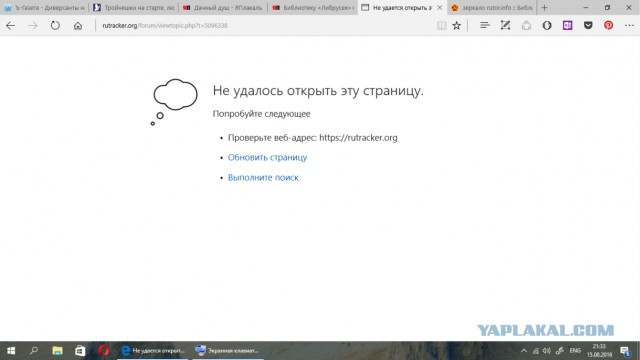Go back to the previous page
This screenshot has height=360, width=640.
[10, 25]
